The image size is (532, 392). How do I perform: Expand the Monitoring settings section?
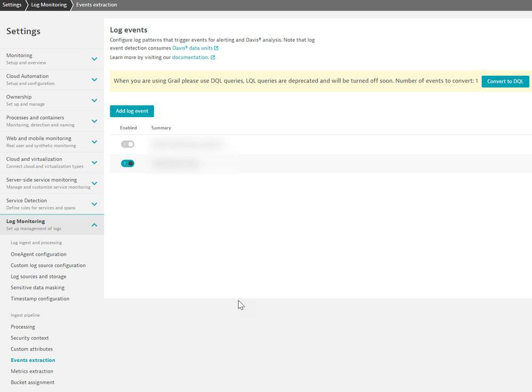point(94,59)
